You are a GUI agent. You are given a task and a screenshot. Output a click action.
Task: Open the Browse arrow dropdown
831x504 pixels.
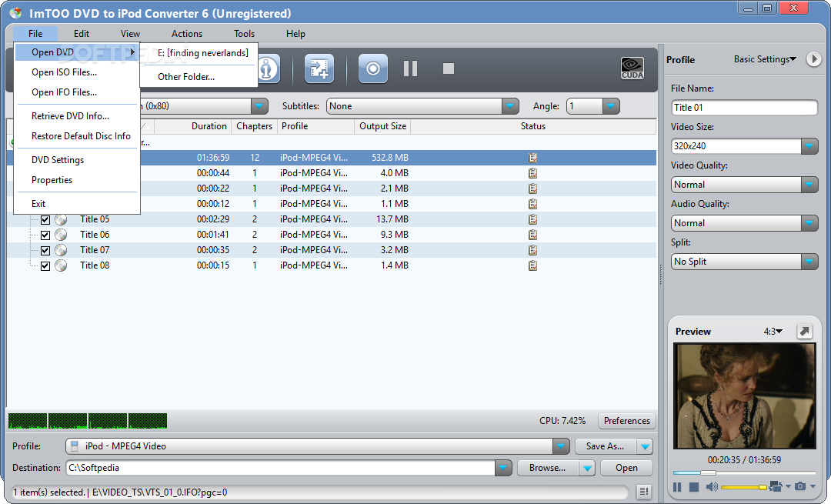[x=586, y=468]
